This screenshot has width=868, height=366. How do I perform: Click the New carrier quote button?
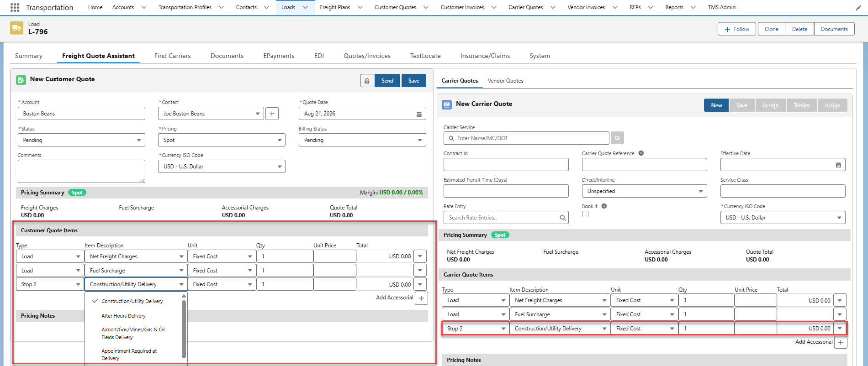716,105
